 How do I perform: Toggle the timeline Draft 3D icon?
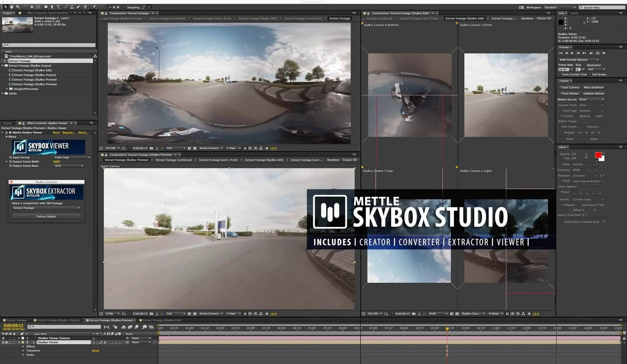pyautogui.click(x=115, y=327)
